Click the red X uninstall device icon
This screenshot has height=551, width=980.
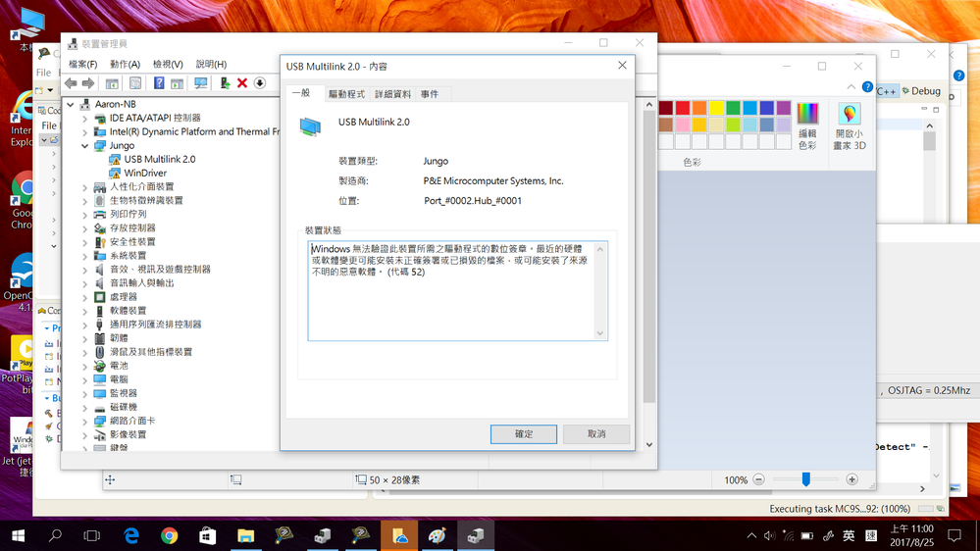click(x=242, y=83)
